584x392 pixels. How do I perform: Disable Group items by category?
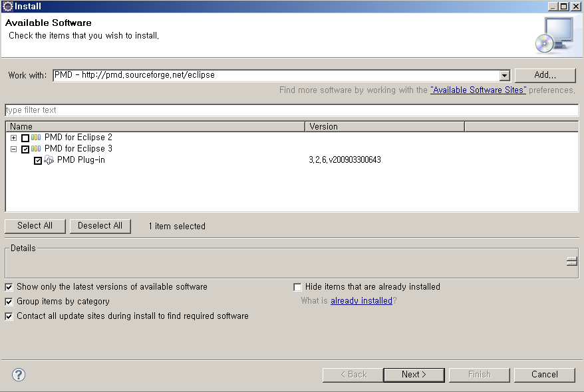tap(9, 302)
